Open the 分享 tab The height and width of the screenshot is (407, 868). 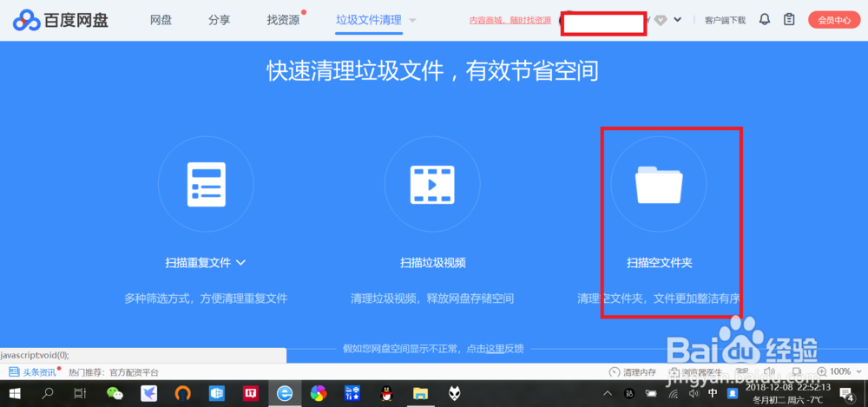tap(220, 21)
